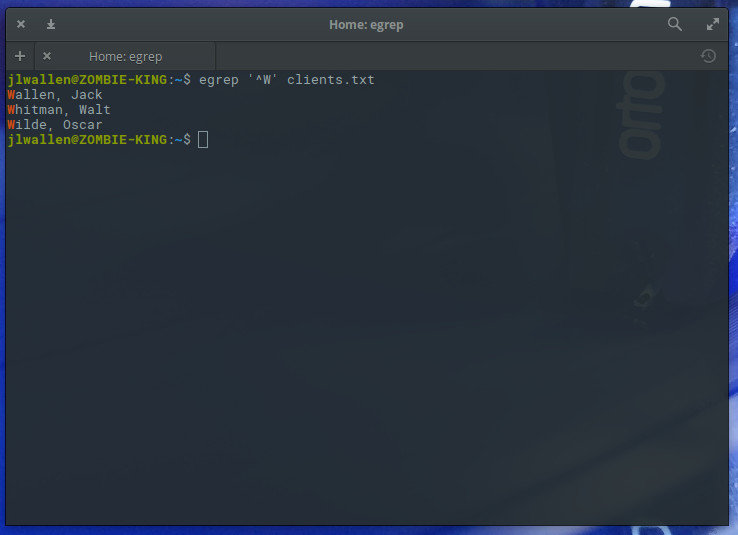The height and width of the screenshot is (535, 738).
Task: Click the second 'jlwallen@ZOMBIE-KING' prompt at the bottom
Action: point(87,140)
